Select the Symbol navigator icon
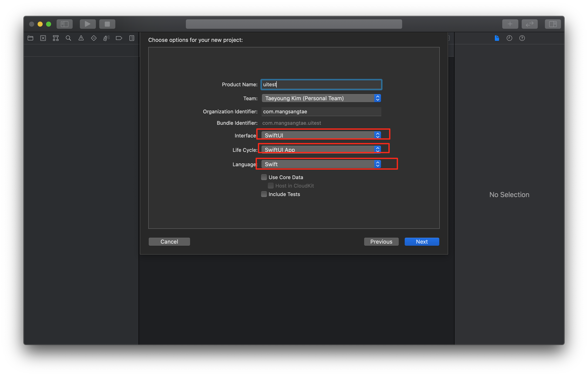 pos(56,38)
